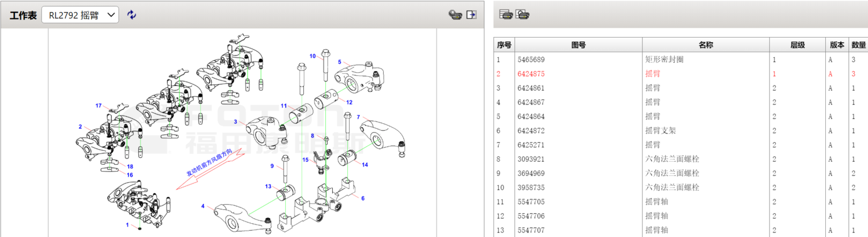Click callout 4 on the exploded diagram
This screenshot has width=868, height=237.
click(203, 206)
